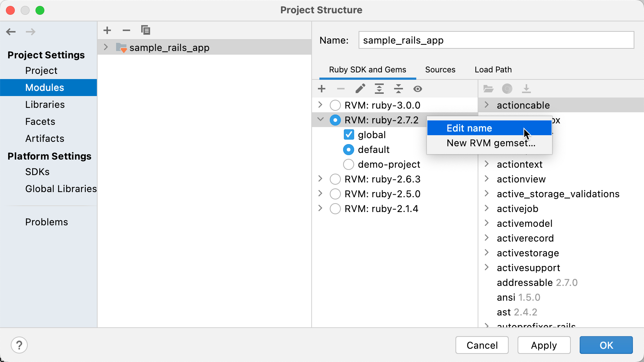Uncheck the global gemset checkbox
Viewport: 644px width, 362px height.
(x=349, y=134)
